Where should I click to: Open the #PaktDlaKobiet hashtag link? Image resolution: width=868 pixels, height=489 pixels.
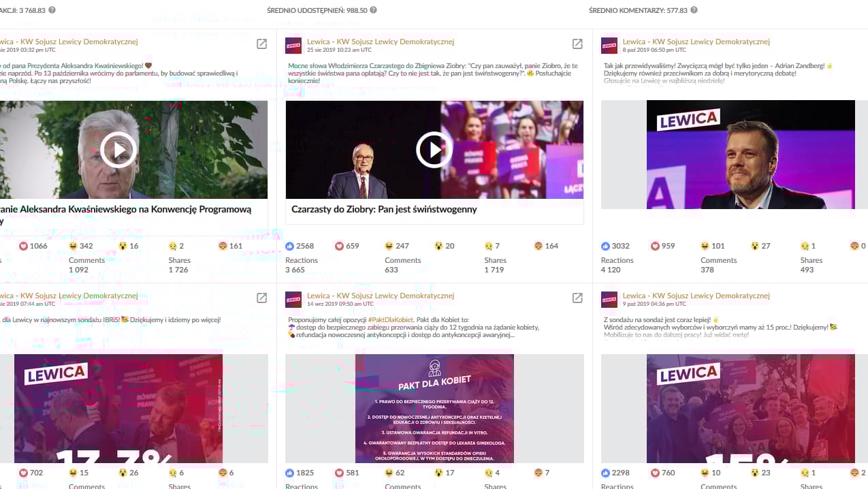(x=391, y=319)
